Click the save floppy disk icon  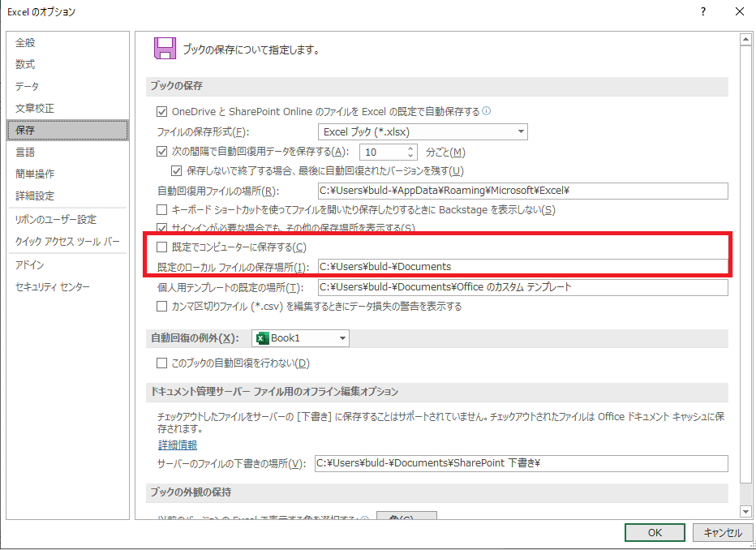[165, 49]
